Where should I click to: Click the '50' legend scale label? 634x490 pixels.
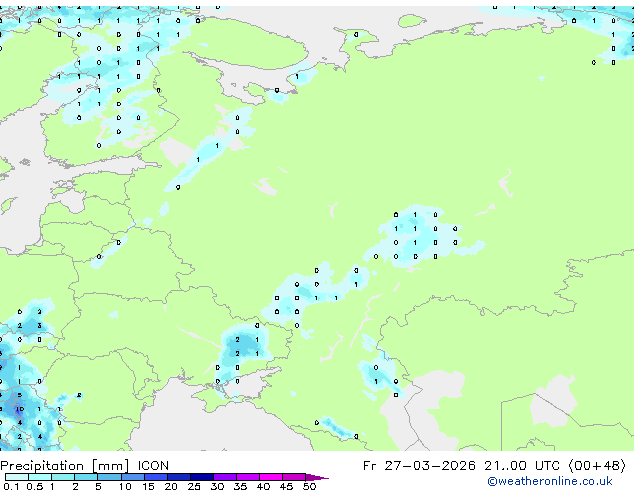(x=309, y=486)
